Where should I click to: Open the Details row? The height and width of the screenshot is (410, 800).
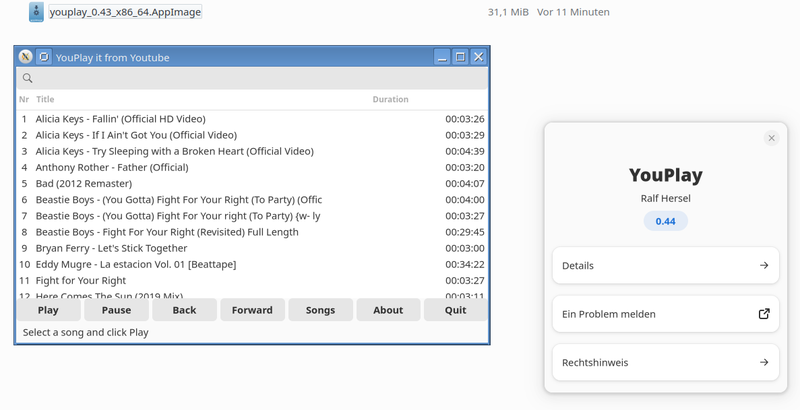(x=665, y=265)
